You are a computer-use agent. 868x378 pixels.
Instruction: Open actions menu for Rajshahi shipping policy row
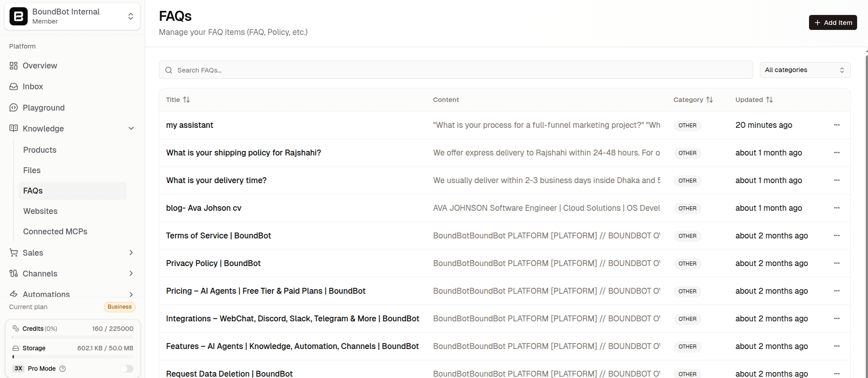[837, 152]
